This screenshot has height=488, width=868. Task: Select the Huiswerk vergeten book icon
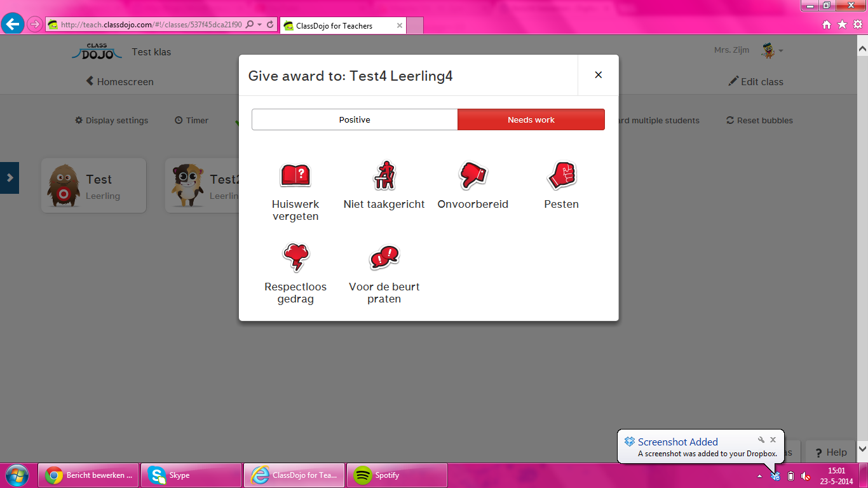pos(295,175)
